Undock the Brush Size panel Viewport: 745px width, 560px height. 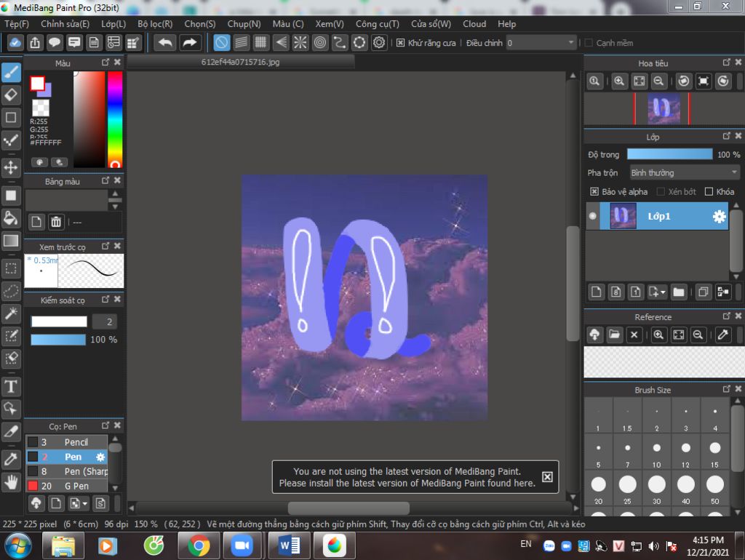coord(727,389)
